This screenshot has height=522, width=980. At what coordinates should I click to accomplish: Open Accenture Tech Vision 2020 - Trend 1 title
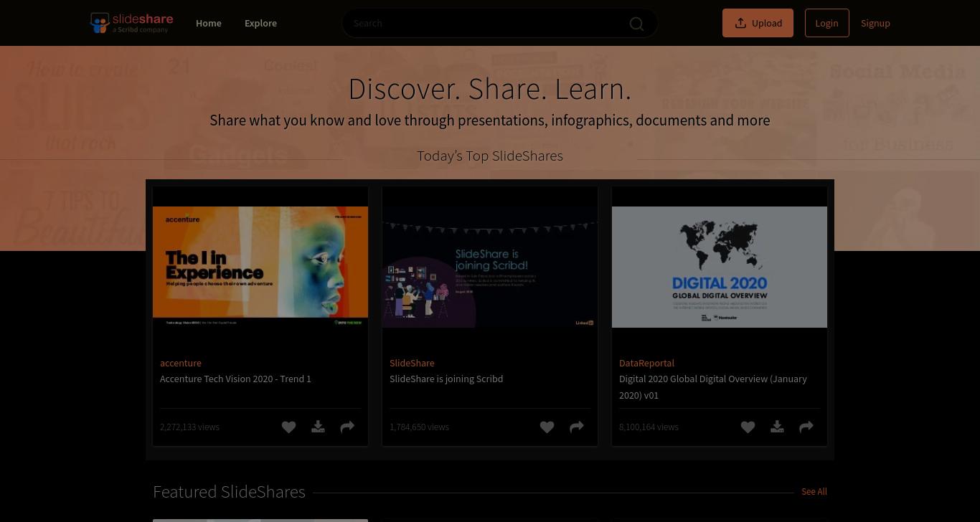tap(235, 379)
